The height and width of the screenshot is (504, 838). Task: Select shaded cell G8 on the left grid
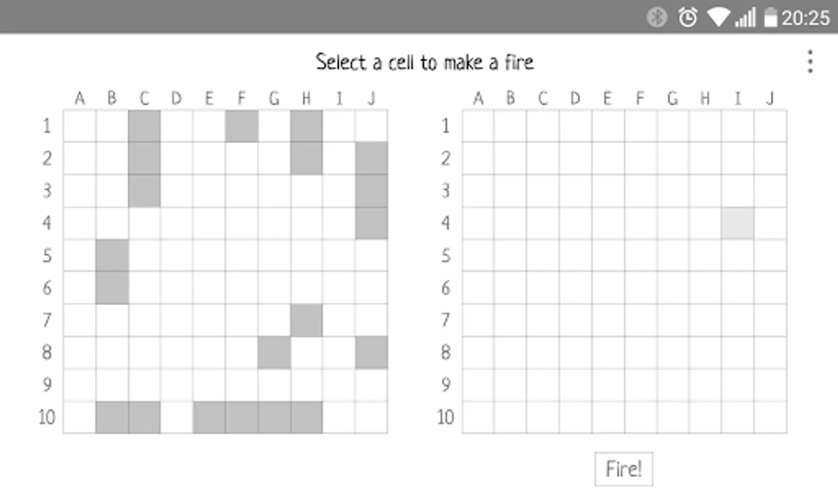(x=274, y=352)
